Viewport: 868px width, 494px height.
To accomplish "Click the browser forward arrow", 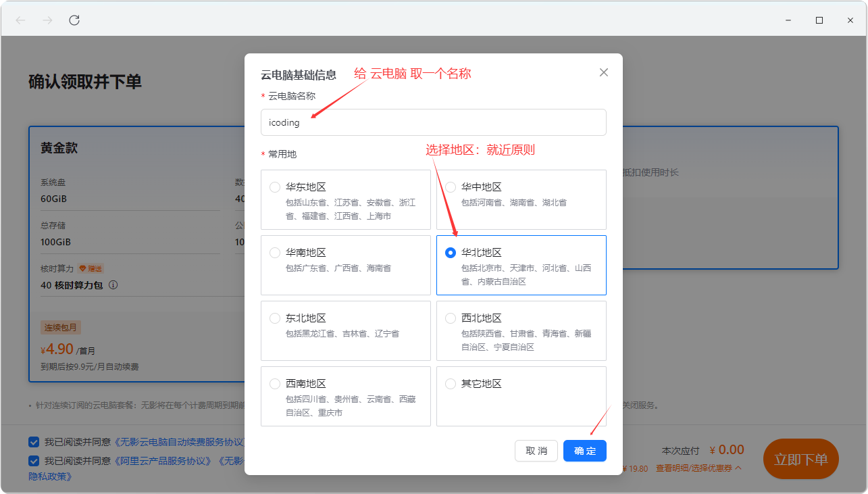I will click(x=47, y=20).
